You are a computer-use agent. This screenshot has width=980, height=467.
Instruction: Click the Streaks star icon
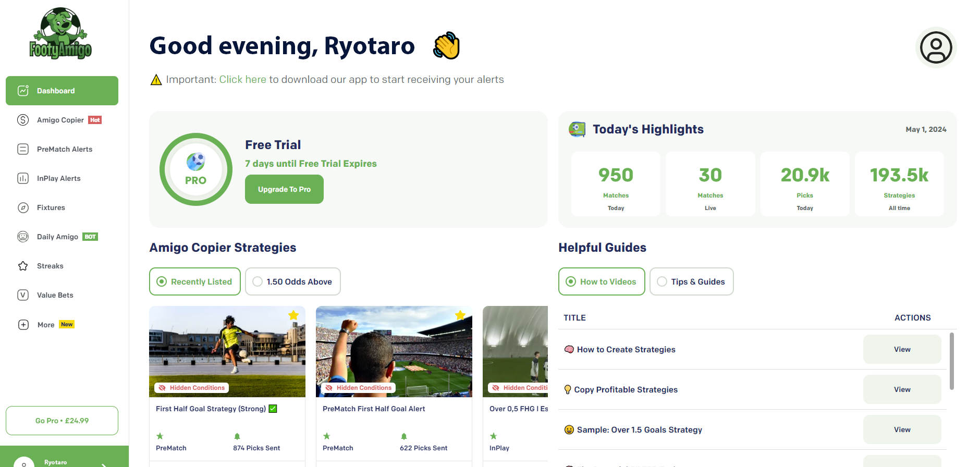23,266
